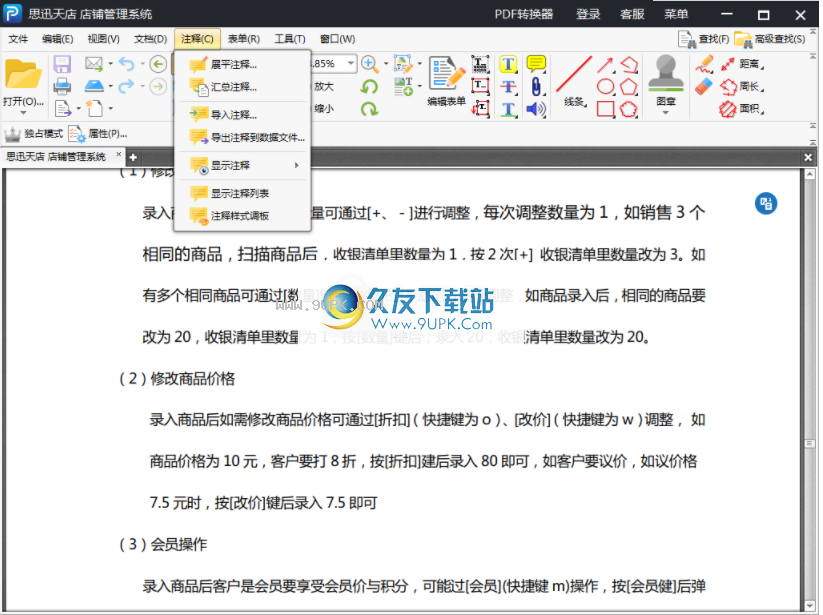823x615 pixels.
Task: Select the yellow Sticky note tool
Action: (536, 64)
